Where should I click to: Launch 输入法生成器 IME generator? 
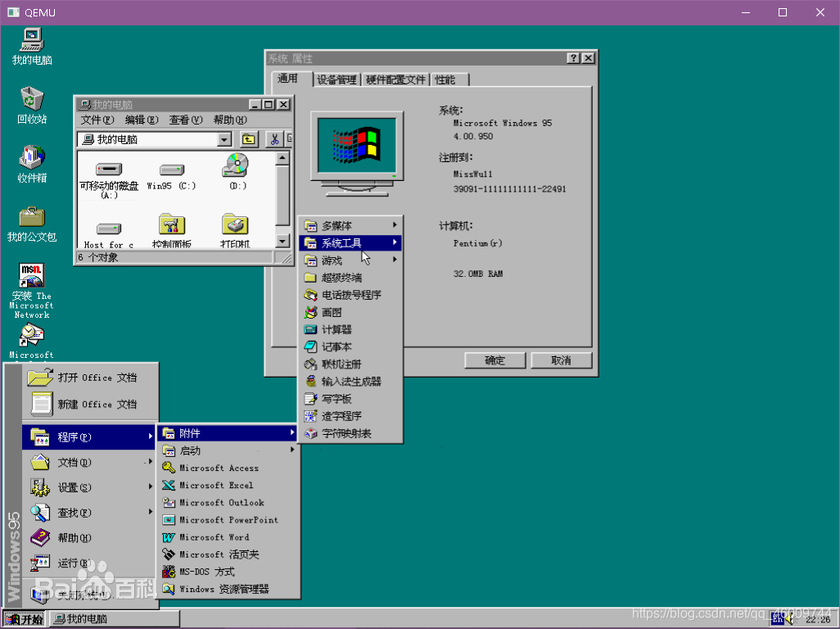[351, 382]
